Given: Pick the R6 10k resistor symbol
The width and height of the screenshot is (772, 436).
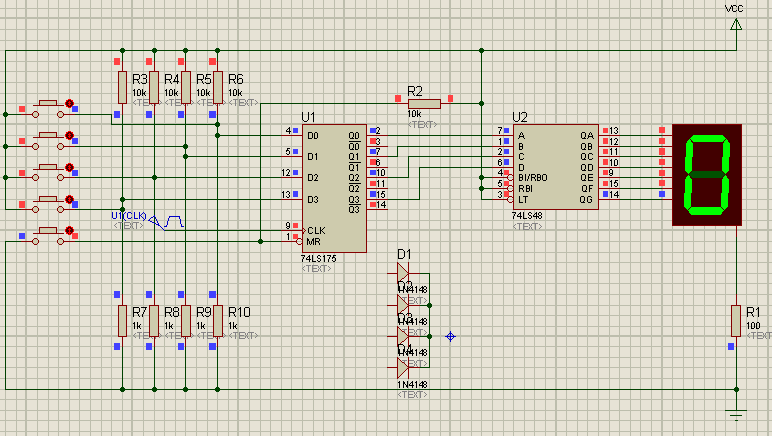Looking at the screenshot, I should 218,88.
